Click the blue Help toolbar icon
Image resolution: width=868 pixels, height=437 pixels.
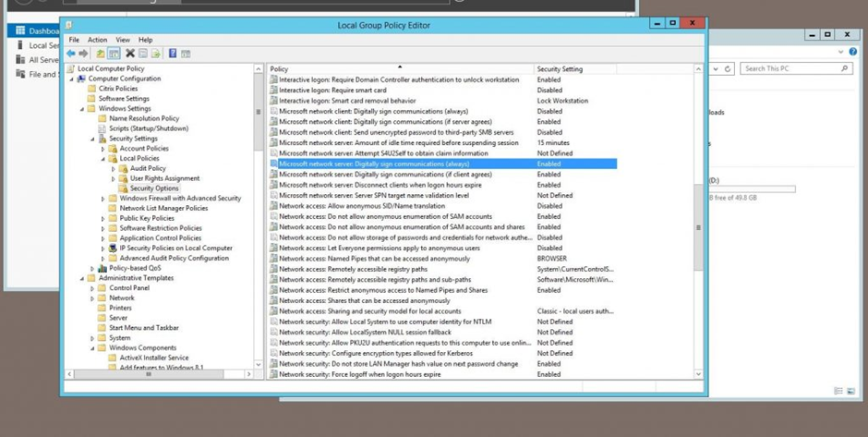tap(173, 54)
